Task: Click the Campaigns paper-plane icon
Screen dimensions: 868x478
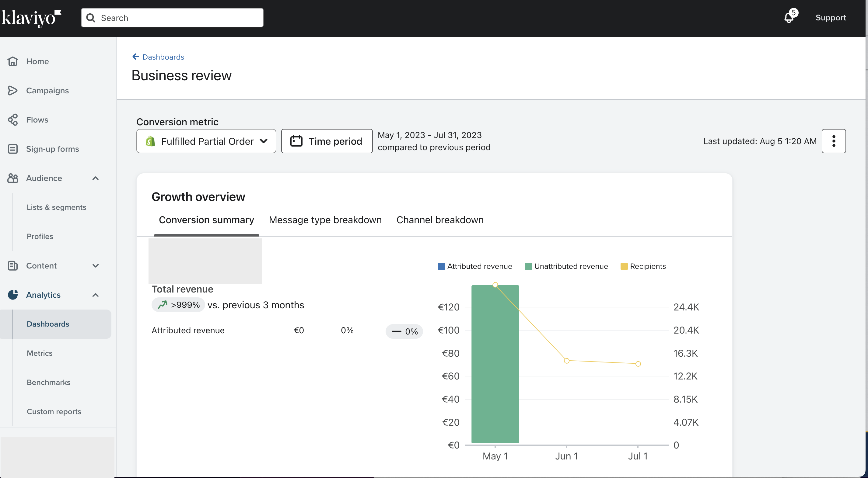Action: [x=13, y=91]
